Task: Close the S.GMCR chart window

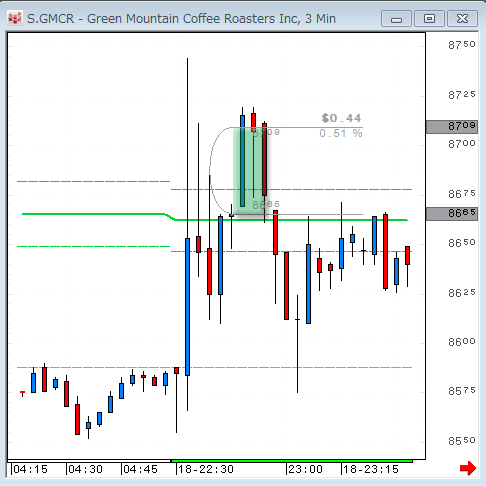Action: coord(462,19)
